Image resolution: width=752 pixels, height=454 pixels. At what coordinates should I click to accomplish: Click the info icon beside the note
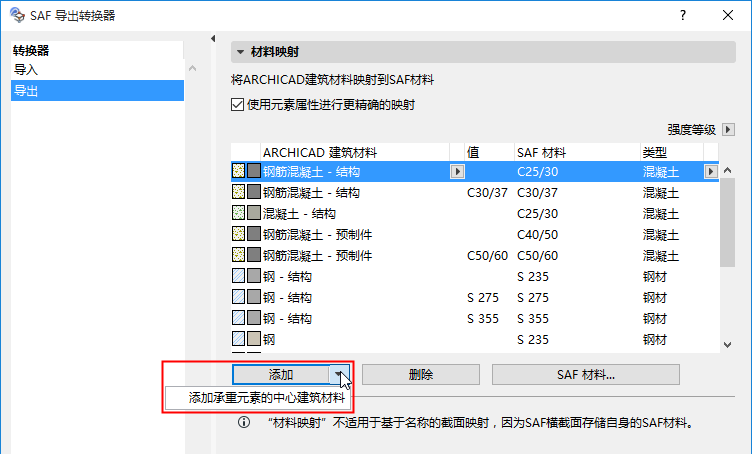244,422
